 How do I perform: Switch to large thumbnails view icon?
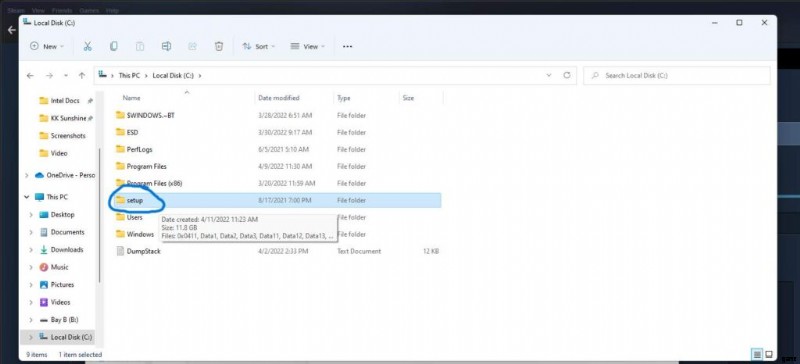pyautogui.click(x=769, y=354)
